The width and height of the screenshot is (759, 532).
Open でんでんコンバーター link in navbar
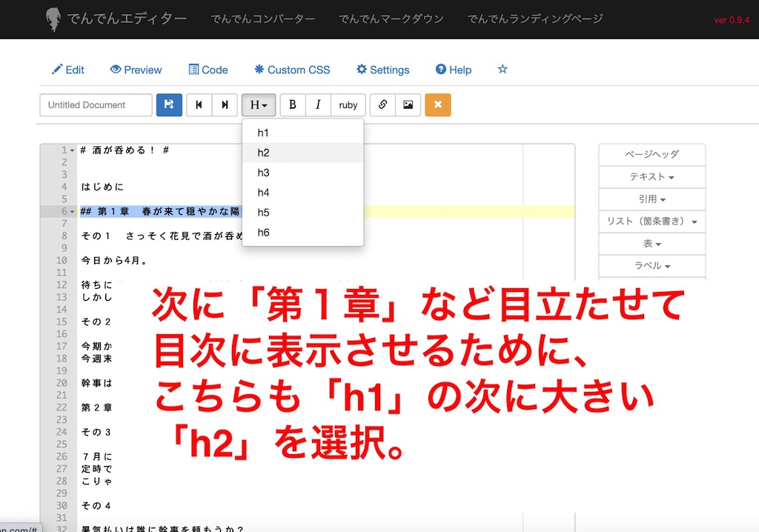click(x=262, y=19)
